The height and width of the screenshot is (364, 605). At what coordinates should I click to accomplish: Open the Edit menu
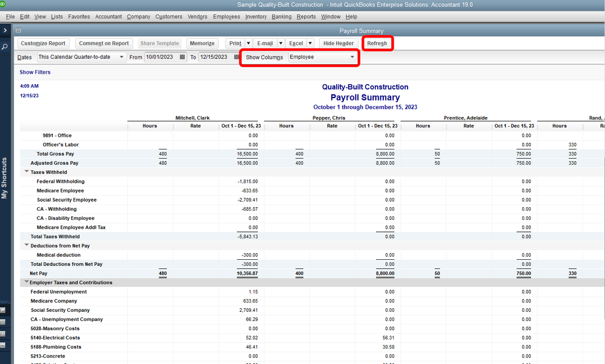pos(25,16)
